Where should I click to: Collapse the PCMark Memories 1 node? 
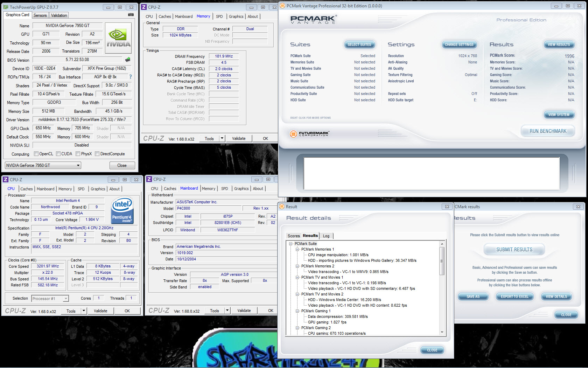pos(297,249)
